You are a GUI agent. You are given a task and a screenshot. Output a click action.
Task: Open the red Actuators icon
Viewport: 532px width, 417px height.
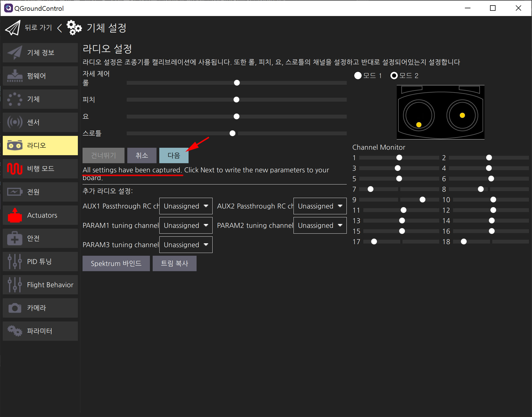[x=15, y=215]
